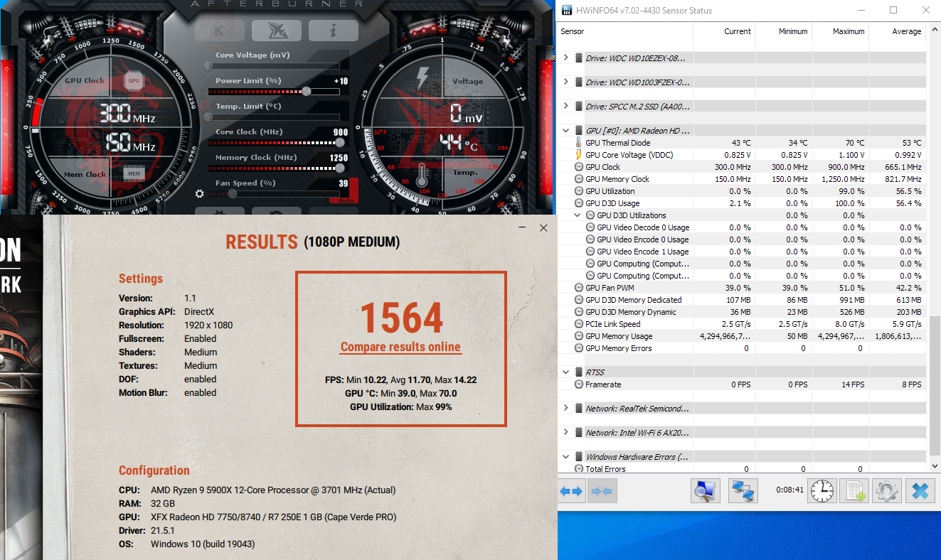
Task: Click the lightning icon beside GPU Core Voltage
Action: click(x=578, y=155)
